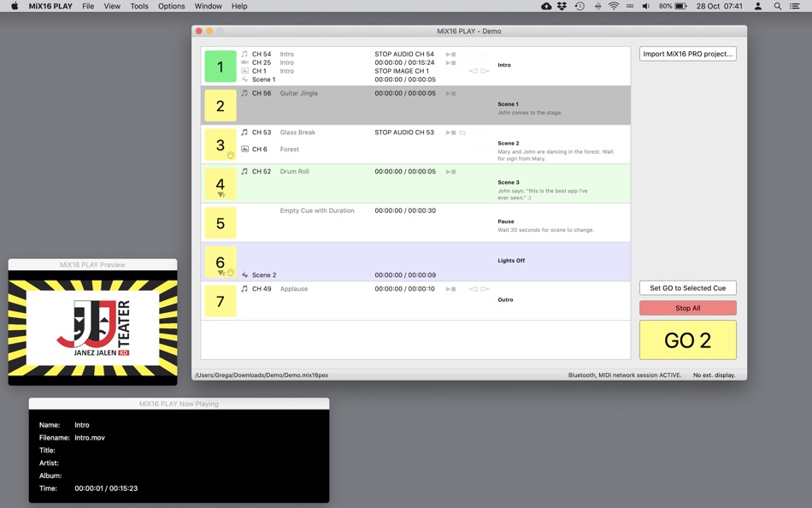Screen dimensions: 812x508
Task: Trigger the big GO 2 button
Action: tap(688, 340)
